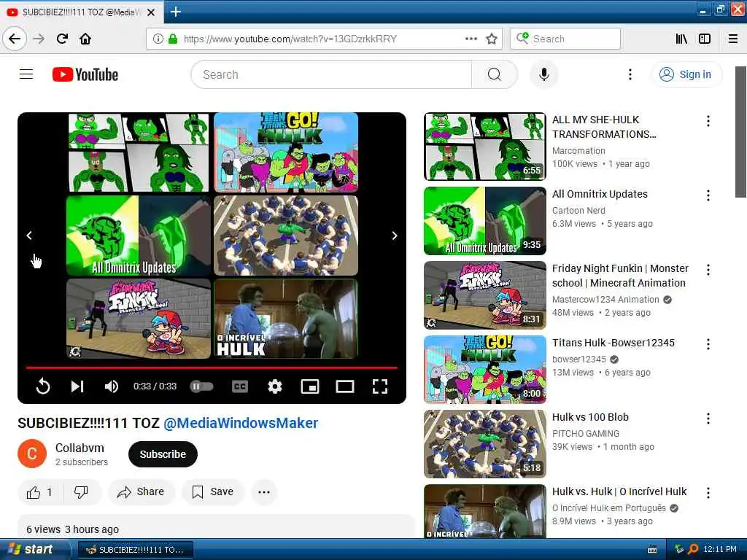Screen dimensions: 747x560
Task: Dislike the video with thumbs down
Action: [x=81, y=492]
